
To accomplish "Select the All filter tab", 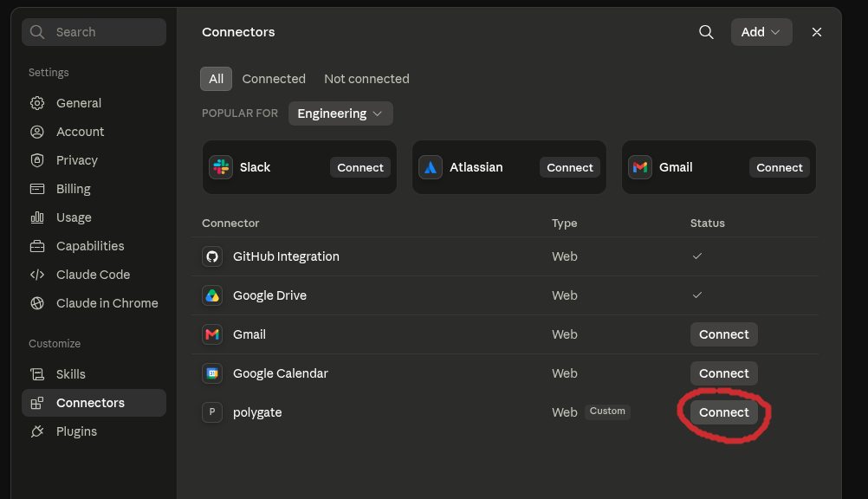I will pyautogui.click(x=216, y=79).
